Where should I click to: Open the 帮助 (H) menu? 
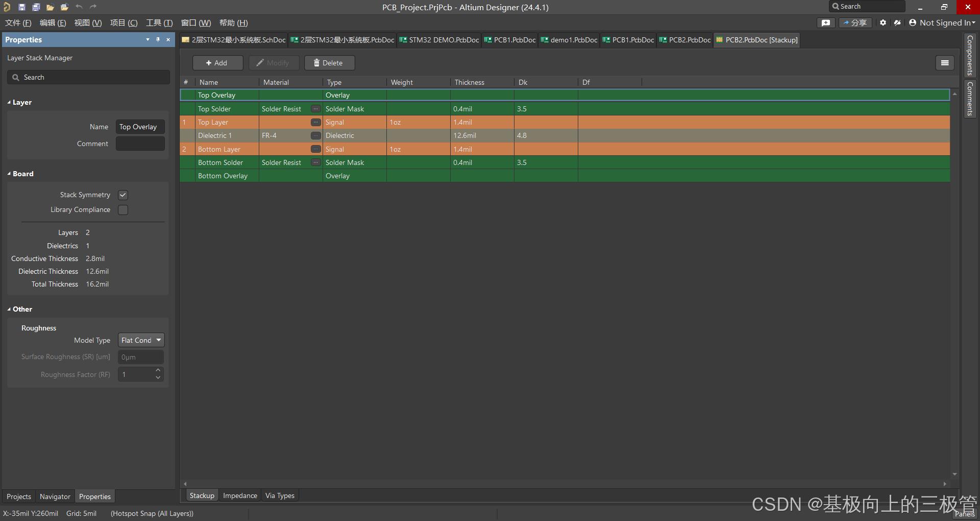coord(234,22)
